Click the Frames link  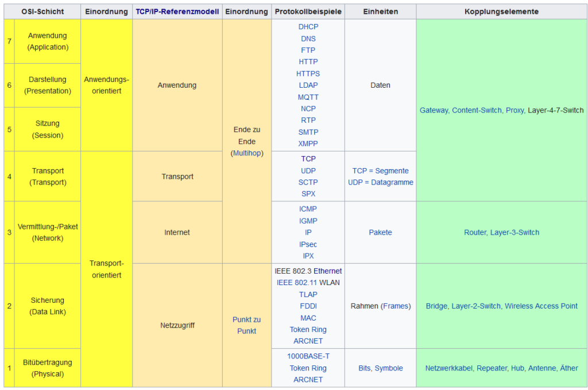pos(396,306)
